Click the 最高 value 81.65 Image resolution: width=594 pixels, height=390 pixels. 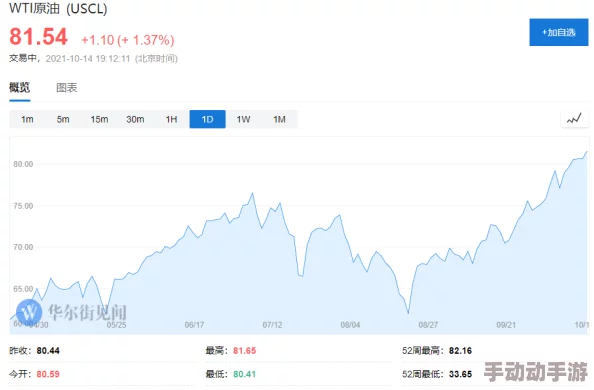[244, 351]
